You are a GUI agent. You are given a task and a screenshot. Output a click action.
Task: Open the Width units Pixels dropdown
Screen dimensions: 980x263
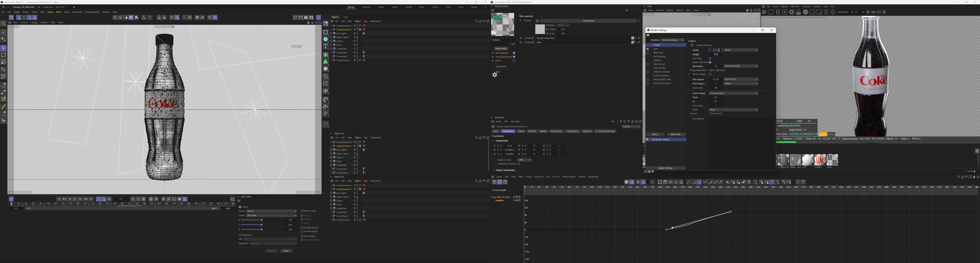tap(741, 50)
